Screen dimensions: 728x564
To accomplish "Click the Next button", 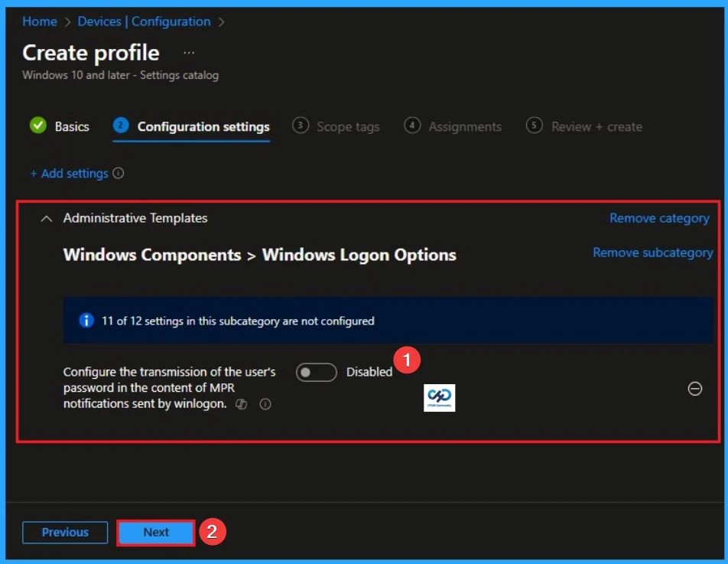I will pyautogui.click(x=155, y=532).
